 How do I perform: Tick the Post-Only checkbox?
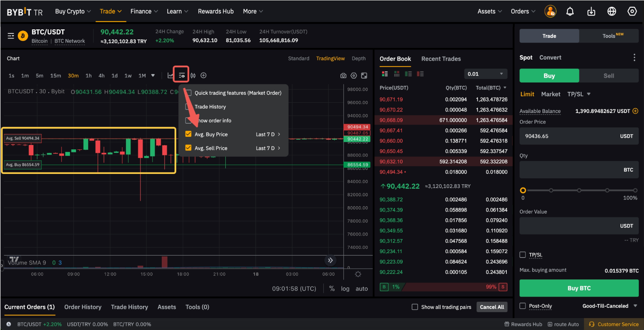click(522, 306)
